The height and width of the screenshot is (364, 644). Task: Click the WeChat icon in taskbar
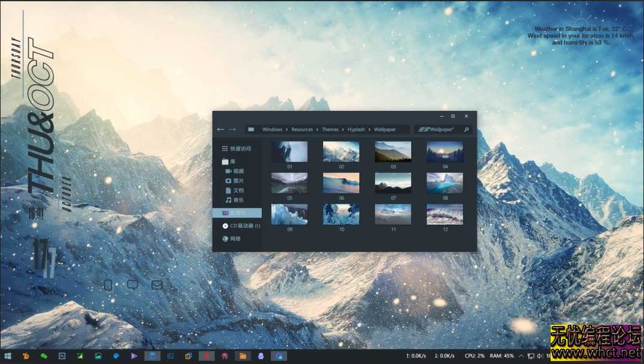point(44,356)
